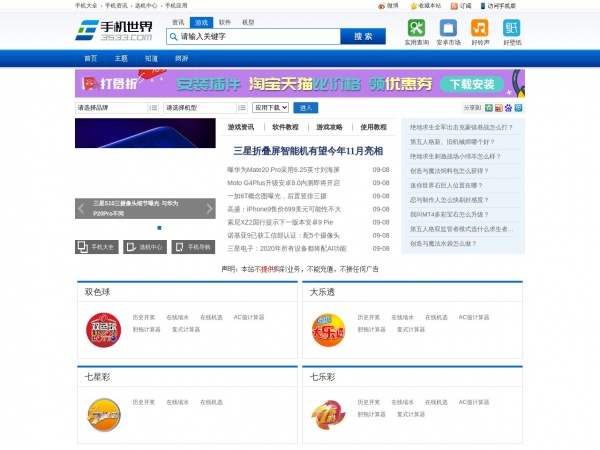Open question 我叫MT4多彩宝石怎么升级？
The height and width of the screenshot is (450, 600).
pyautogui.click(x=449, y=215)
